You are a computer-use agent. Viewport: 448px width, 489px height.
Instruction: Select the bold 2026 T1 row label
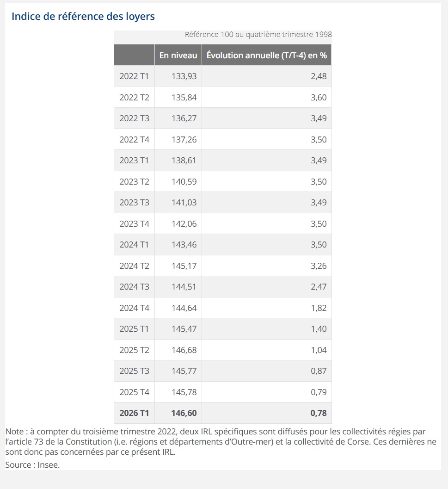134,413
